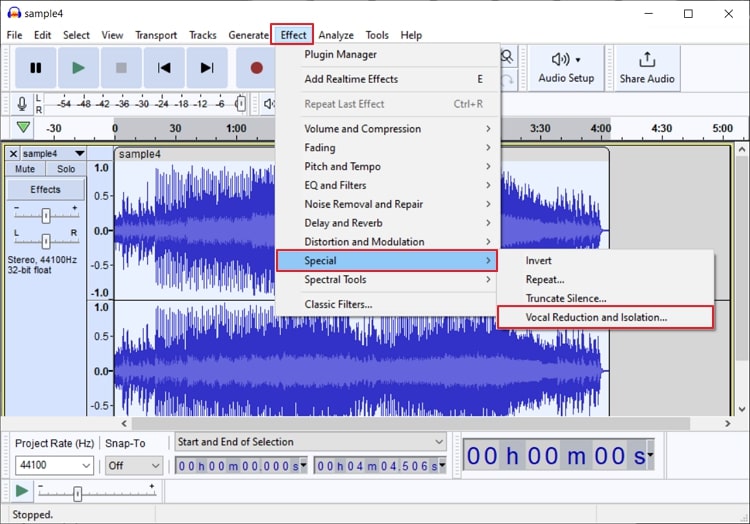
Task: Open the Generate menu
Action: [248, 35]
